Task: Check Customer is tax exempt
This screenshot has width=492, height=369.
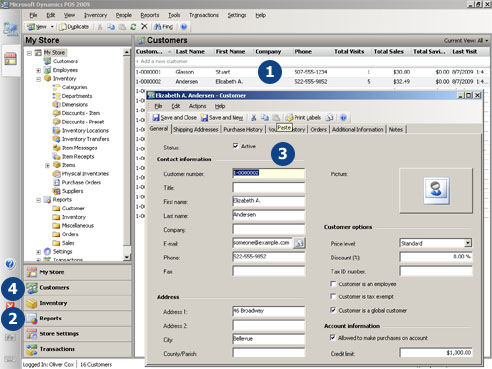Action: pos(333,296)
